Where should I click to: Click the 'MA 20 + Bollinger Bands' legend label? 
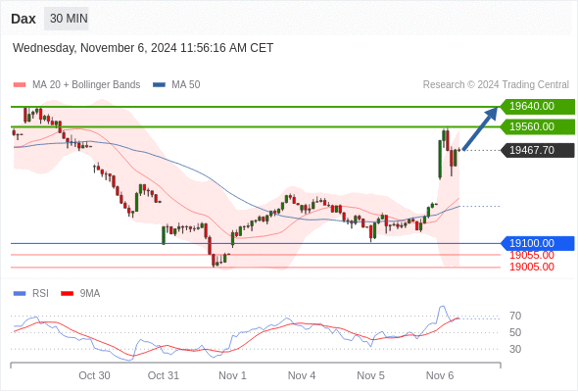click(86, 85)
